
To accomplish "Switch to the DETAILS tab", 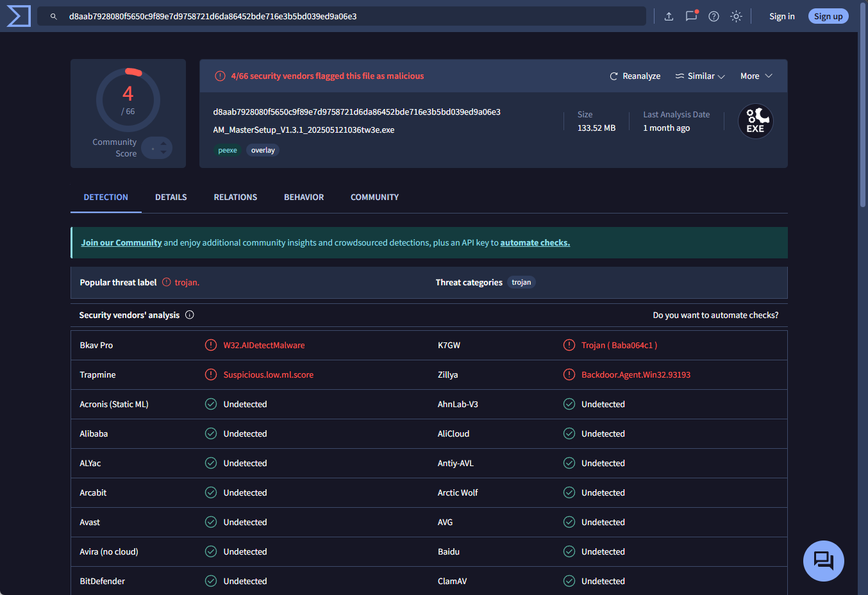I will [x=171, y=197].
